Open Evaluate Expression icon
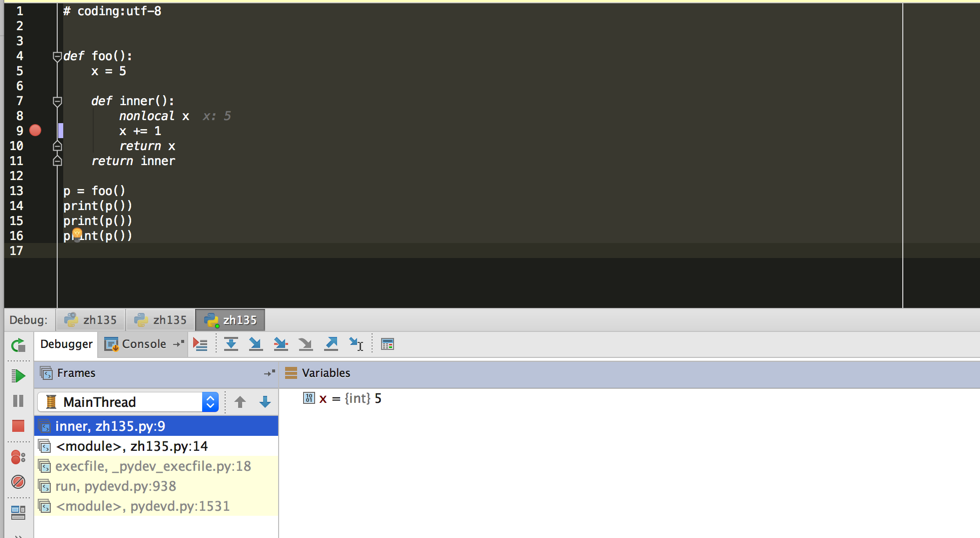The height and width of the screenshot is (538, 980). [388, 344]
